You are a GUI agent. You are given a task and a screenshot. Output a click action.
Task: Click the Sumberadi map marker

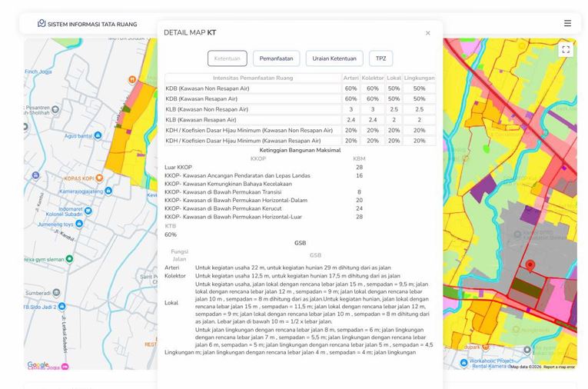click(56, 293)
